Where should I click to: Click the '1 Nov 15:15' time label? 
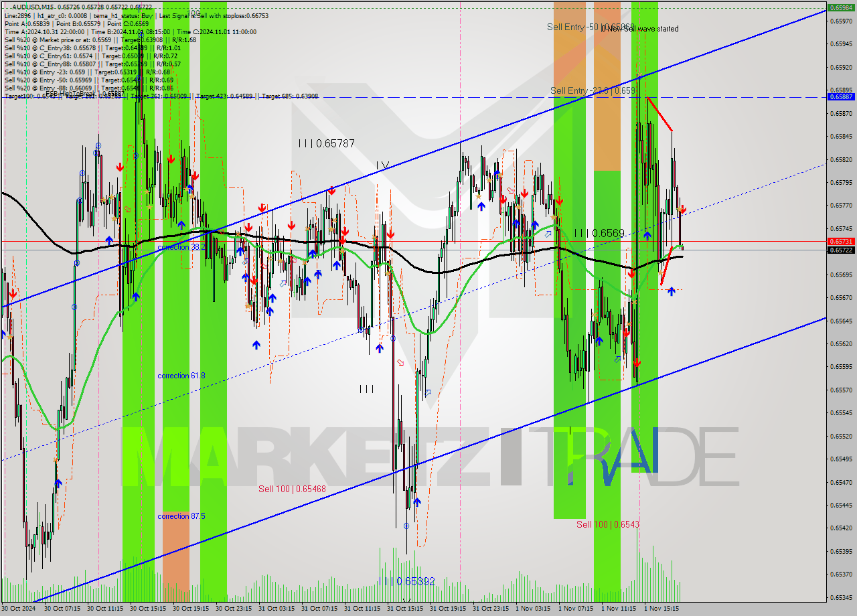[x=661, y=609]
